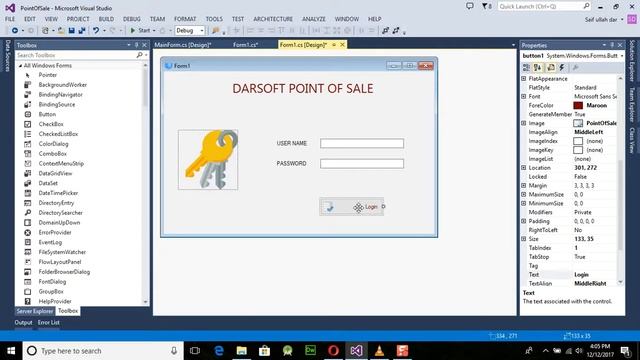Open the Error List tab
The image size is (640, 360).
(49, 322)
